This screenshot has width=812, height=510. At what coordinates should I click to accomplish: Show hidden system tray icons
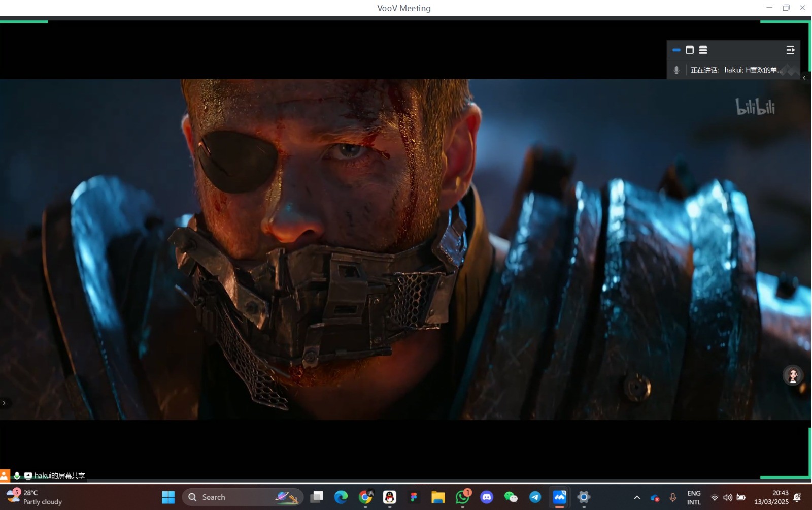pos(637,497)
